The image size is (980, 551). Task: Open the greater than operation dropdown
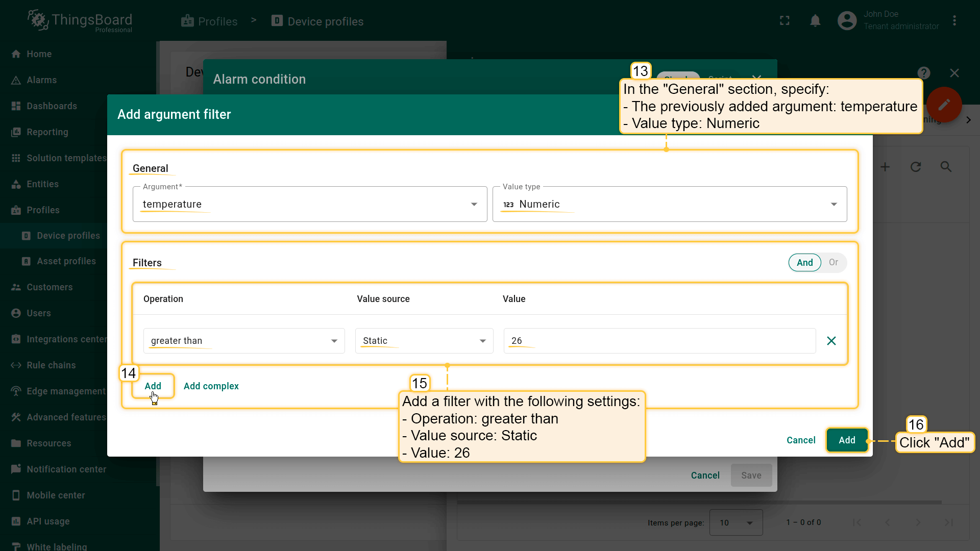[x=243, y=341]
